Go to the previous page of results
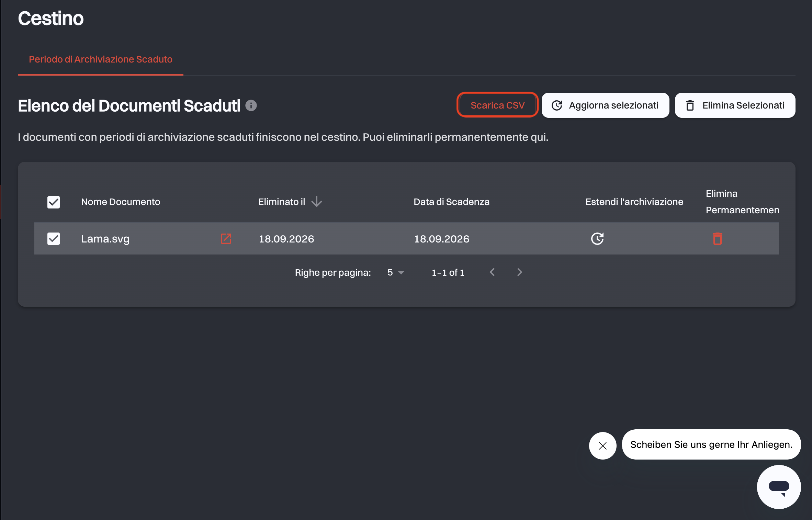The width and height of the screenshot is (812, 520). coord(492,272)
